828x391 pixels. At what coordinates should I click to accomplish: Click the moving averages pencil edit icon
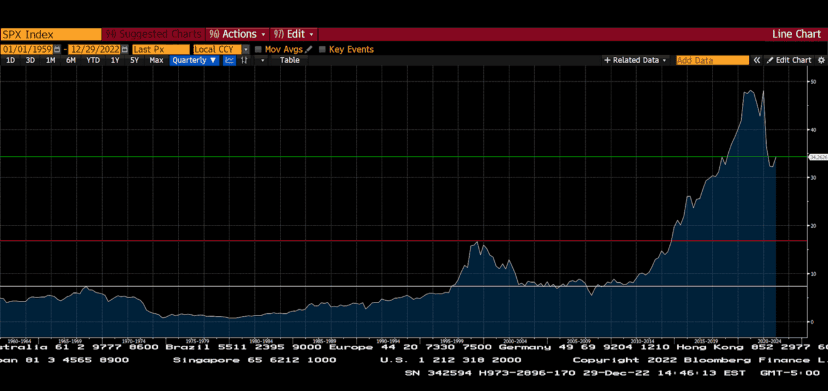tap(308, 49)
